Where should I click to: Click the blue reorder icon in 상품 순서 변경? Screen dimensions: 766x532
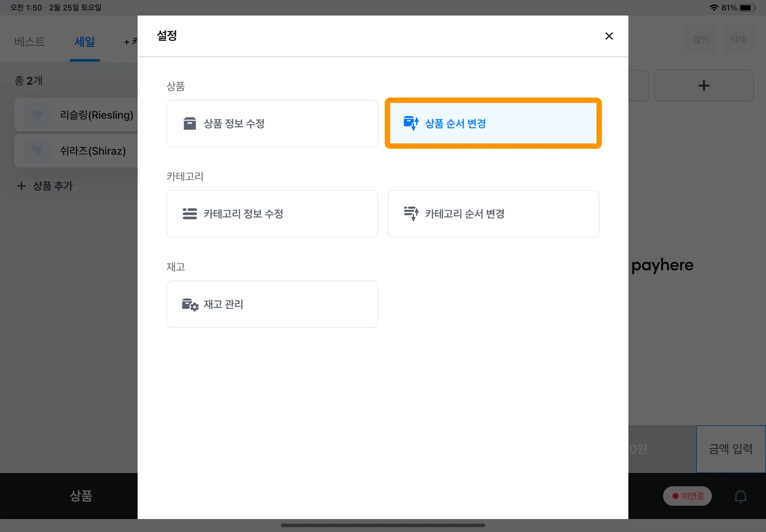click(411, 123)
